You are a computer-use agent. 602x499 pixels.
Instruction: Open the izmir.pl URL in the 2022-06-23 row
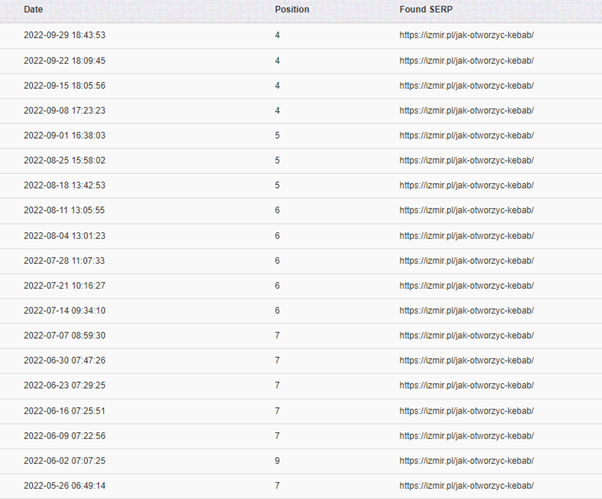click(x=466, y=385)
